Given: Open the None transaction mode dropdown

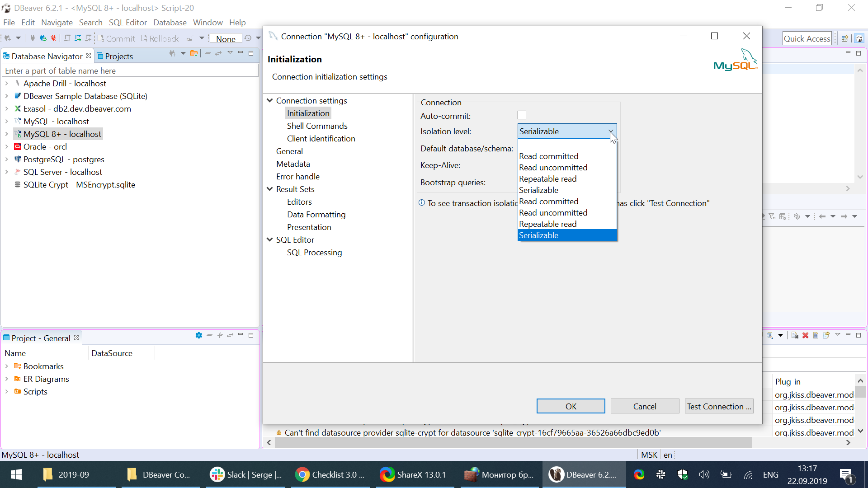Looking at the screenshot, I should pos(226,38).
